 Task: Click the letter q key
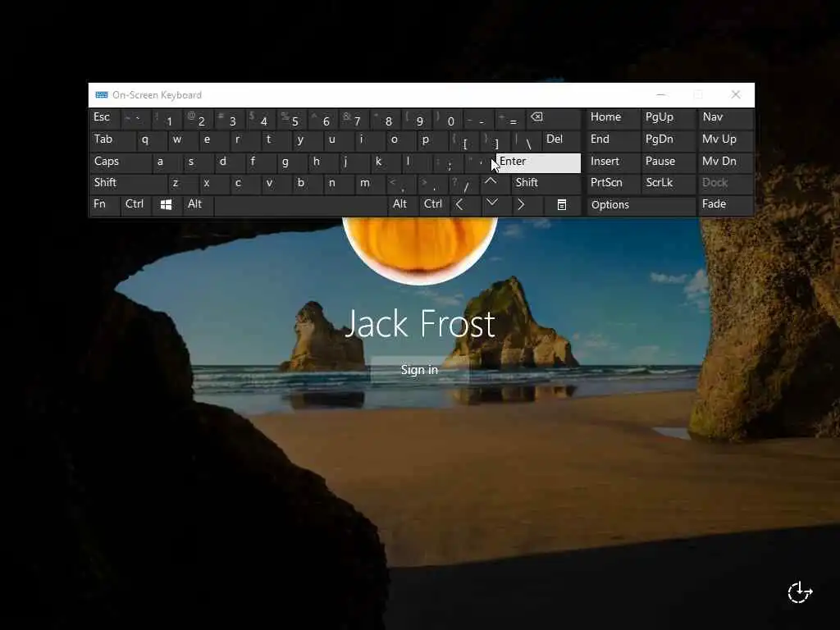[x=151, y=140]
